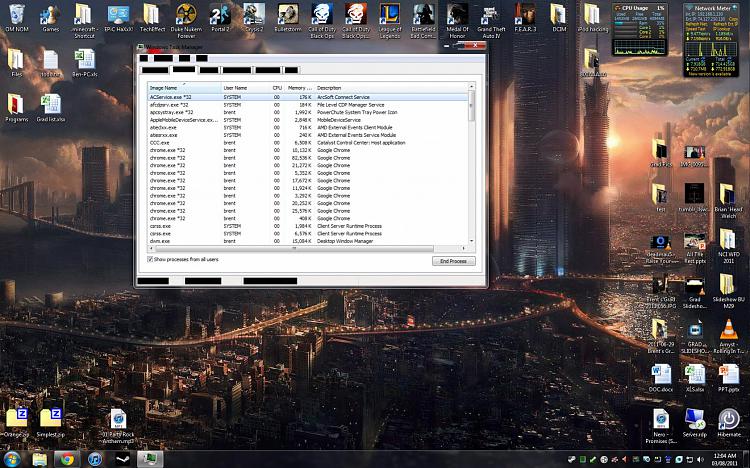The width and height of the screenshot is (750, 468).
Task: Click process list horizontal scrollbar
Action: pyautogui.click(x=294, y=248)
